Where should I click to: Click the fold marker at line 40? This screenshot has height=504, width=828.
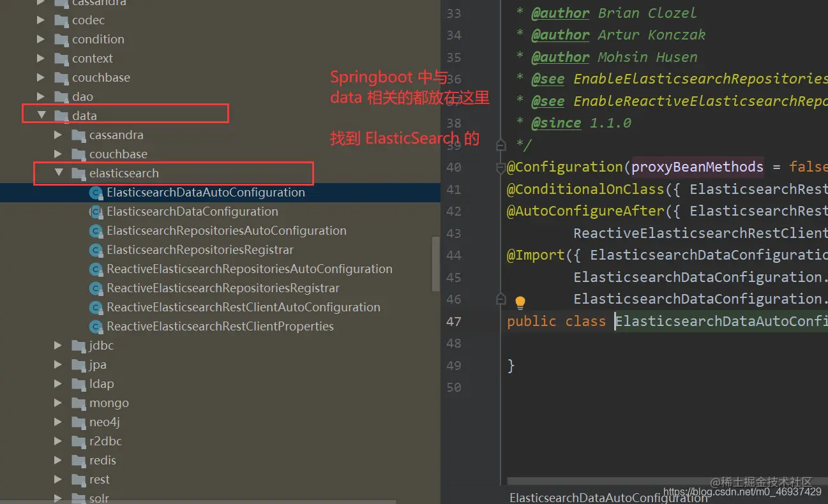pyautogui.click(x=501, y=168)
